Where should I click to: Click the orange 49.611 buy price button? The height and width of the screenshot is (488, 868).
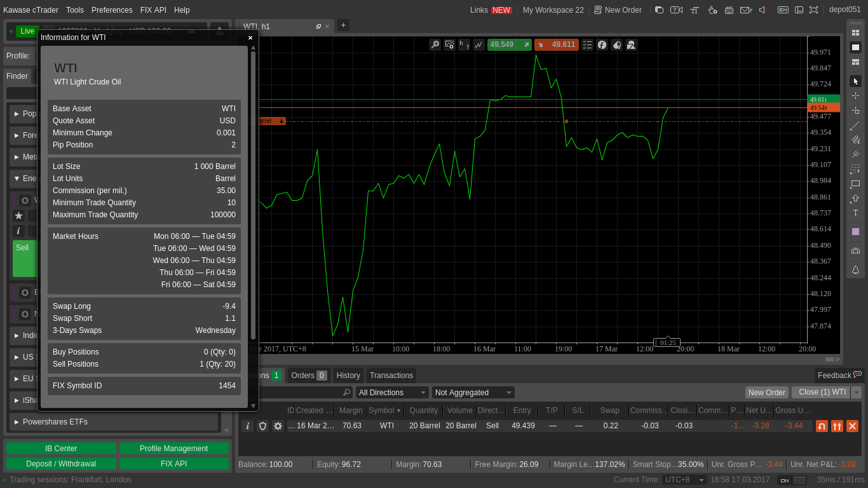[556, 44]
